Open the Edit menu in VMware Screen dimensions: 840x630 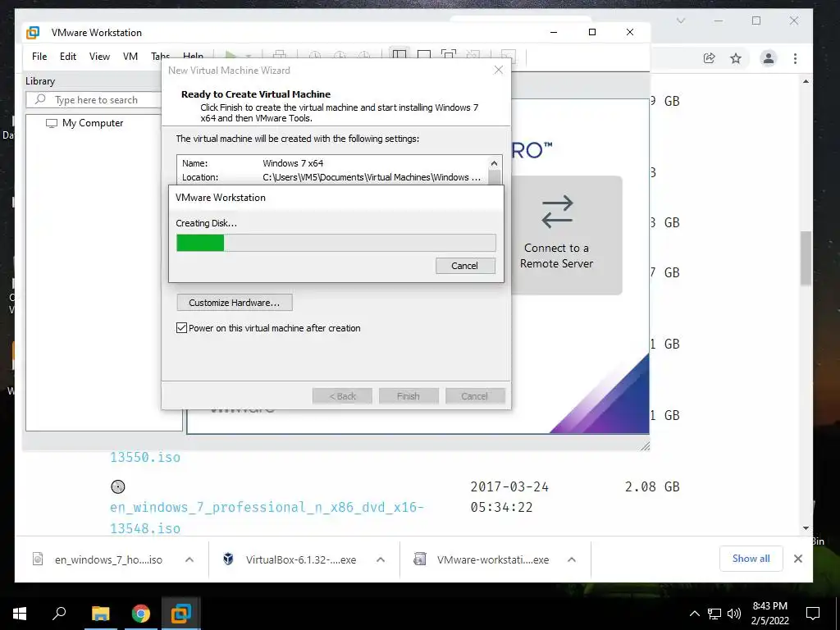click(x=68, y=57)
